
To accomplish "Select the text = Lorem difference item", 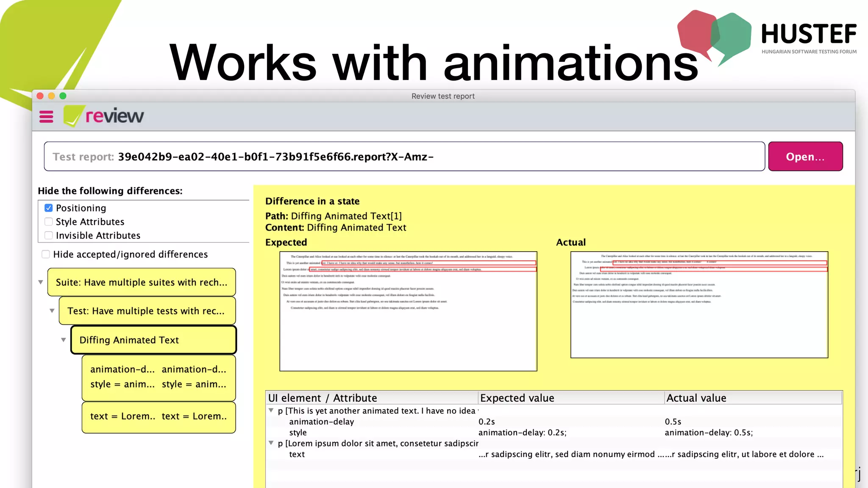I will [159, 417].
